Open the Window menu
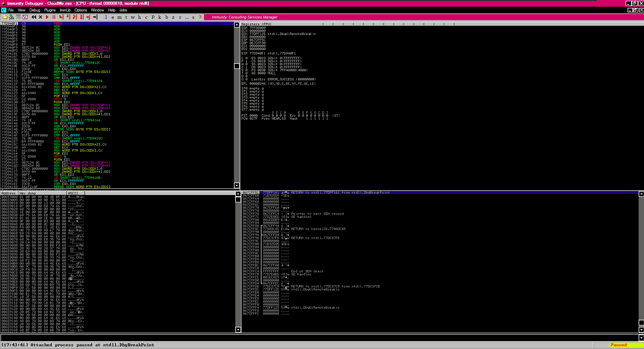 tap(97, 10)
